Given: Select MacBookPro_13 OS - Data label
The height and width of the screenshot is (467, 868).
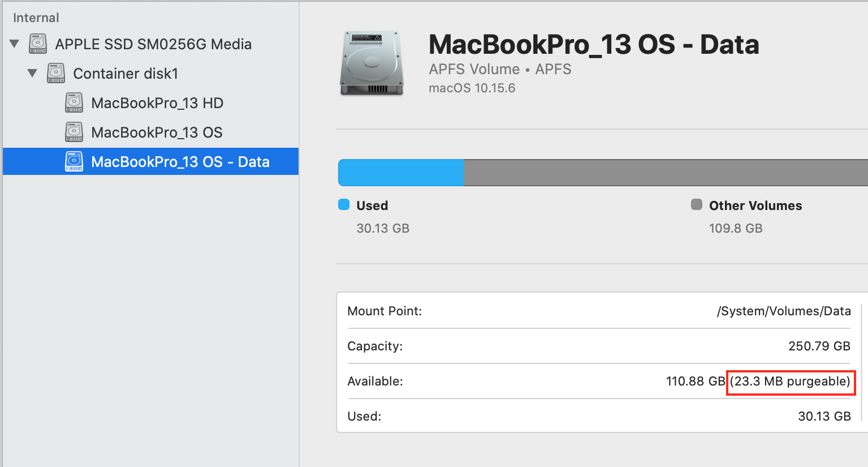Looking at the screenshot, I should 180,162.
